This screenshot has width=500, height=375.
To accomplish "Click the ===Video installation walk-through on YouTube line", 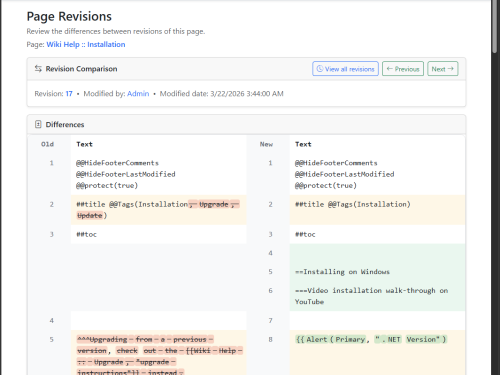I will [x=371, y=296].
